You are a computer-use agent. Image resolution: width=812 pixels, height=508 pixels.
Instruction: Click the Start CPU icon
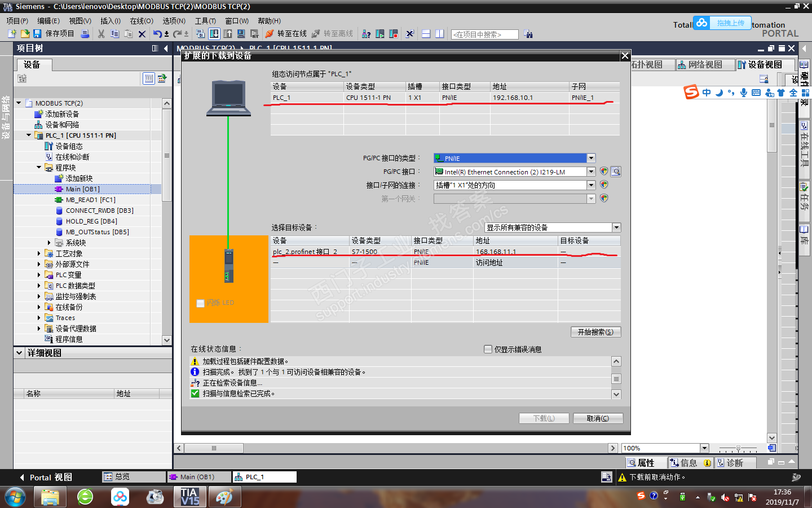point(380,34)
